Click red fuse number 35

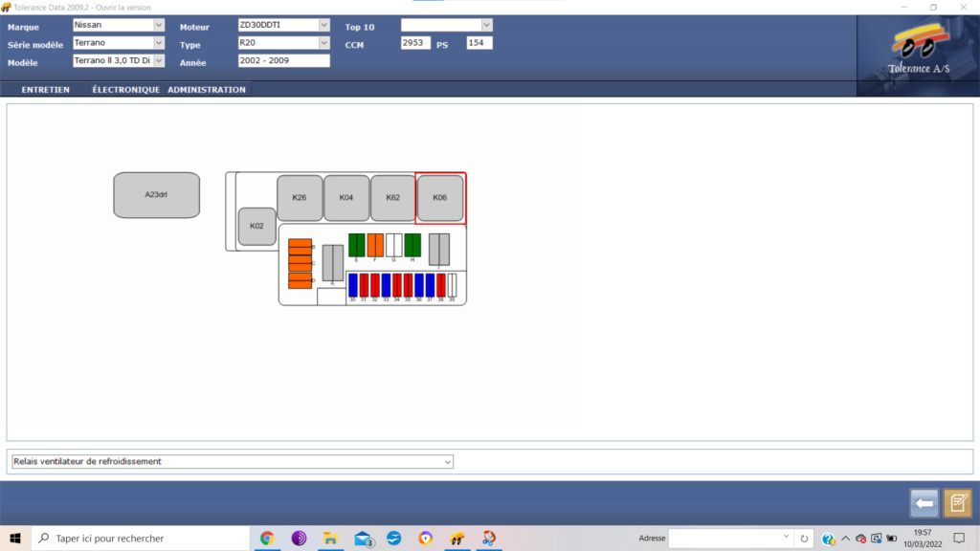click(408, 285)
